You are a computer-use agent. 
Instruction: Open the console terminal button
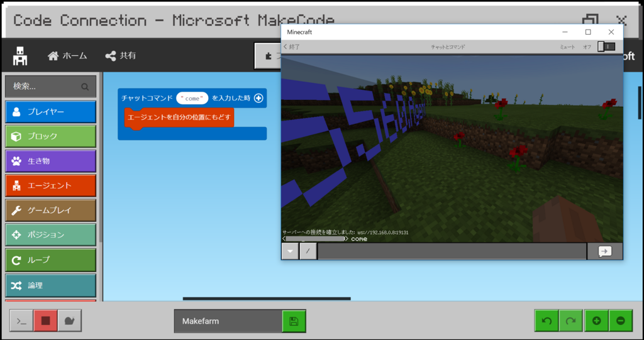pyautogui.click(x=21, y=321)
